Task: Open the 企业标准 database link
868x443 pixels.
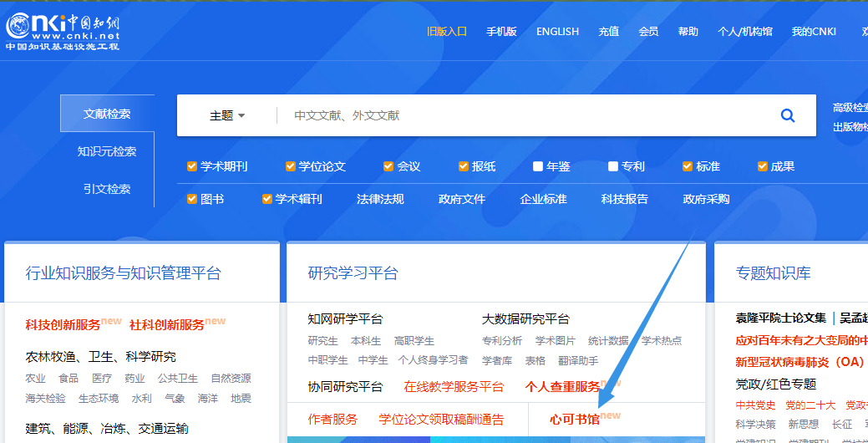Action: [544, 199]
